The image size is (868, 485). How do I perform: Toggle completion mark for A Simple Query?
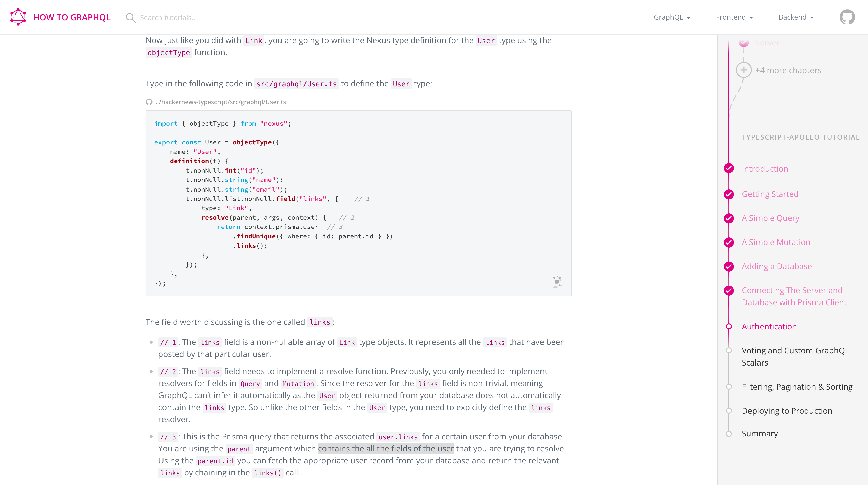coord(729,218)
